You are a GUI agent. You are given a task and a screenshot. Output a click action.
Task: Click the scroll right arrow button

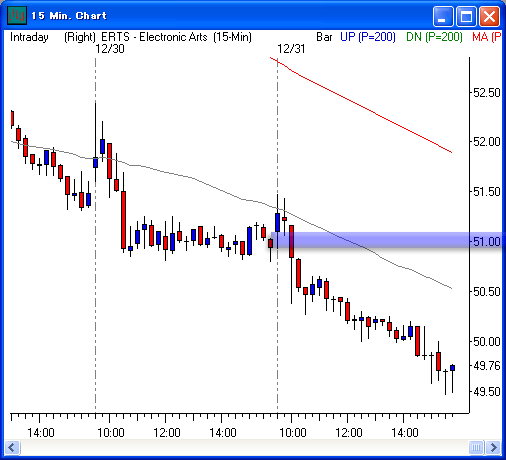(x=493, y=447)
